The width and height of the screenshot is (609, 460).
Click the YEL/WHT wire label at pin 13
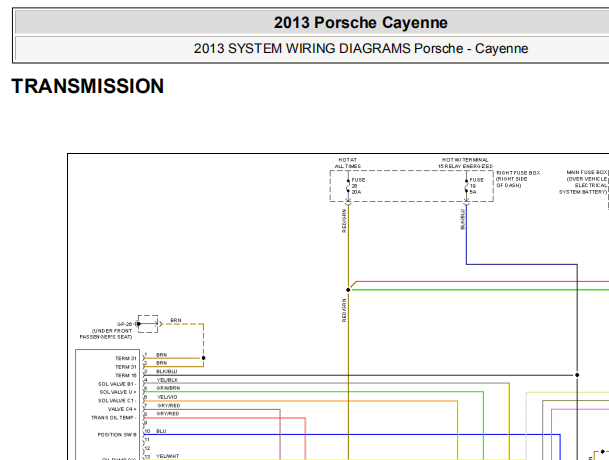(168, 456)
